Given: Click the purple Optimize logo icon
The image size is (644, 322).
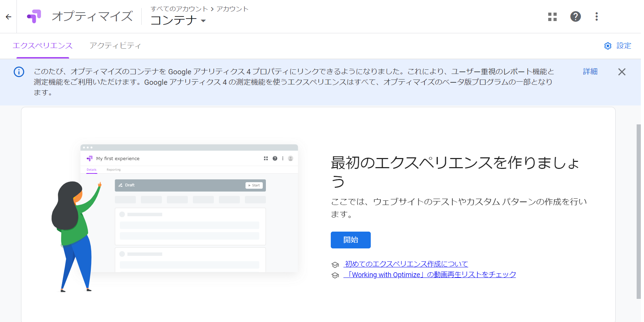Looking at the screenshot, I should [x=34, y=16].
